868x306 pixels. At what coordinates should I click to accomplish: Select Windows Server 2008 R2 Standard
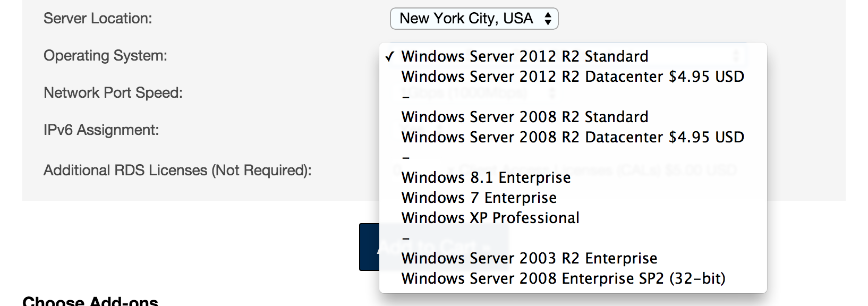click(524, 117)
